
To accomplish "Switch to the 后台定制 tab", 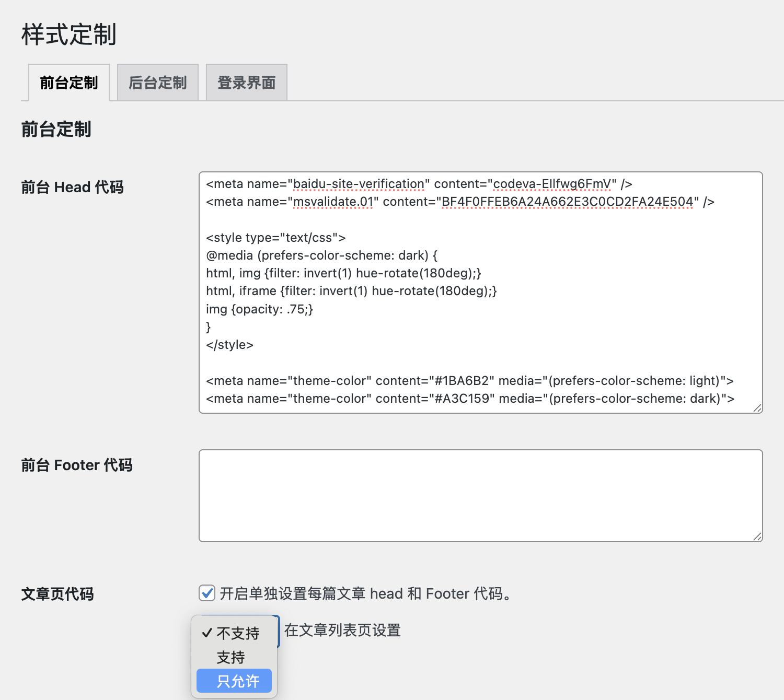I will [x=158, y=83].
